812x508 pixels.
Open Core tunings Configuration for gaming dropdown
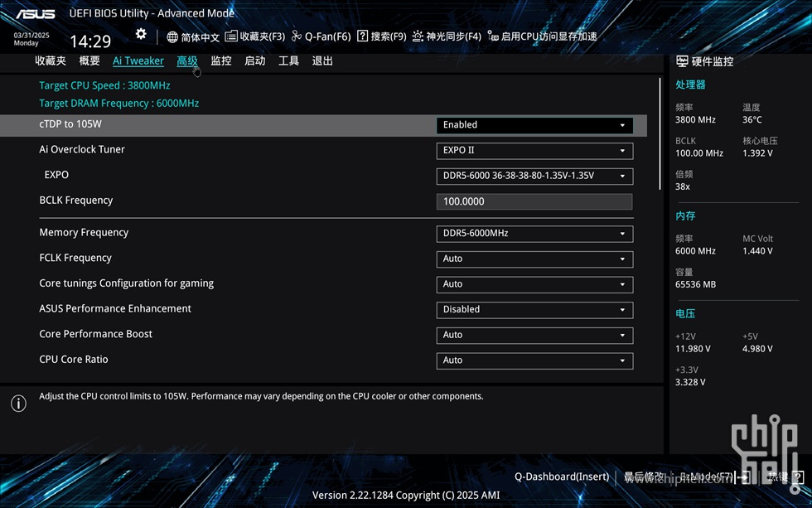click(x=534, y=284)
